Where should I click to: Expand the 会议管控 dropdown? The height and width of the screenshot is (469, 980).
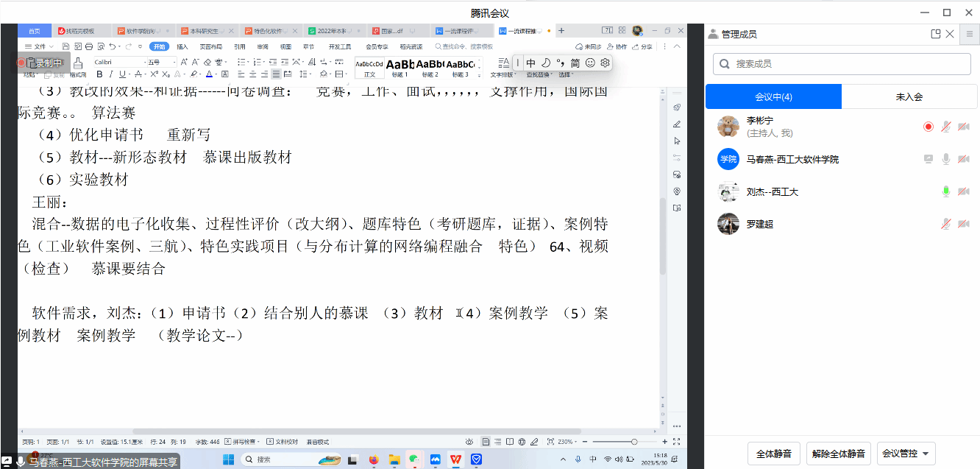(x=906, y=454)
